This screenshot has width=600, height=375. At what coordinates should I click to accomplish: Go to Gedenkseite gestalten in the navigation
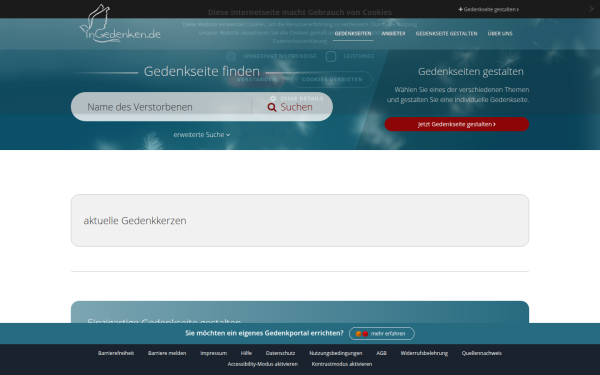tap(446, 34)
